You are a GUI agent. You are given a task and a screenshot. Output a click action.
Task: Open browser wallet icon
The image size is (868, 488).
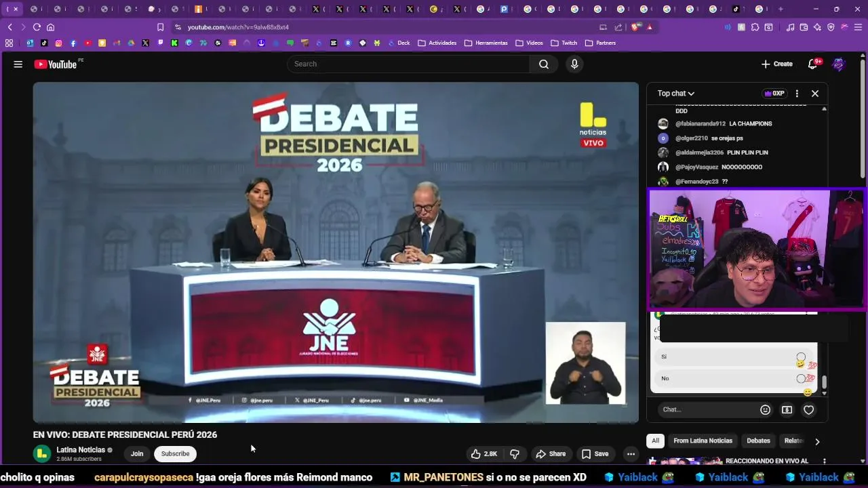pos(804,27)
